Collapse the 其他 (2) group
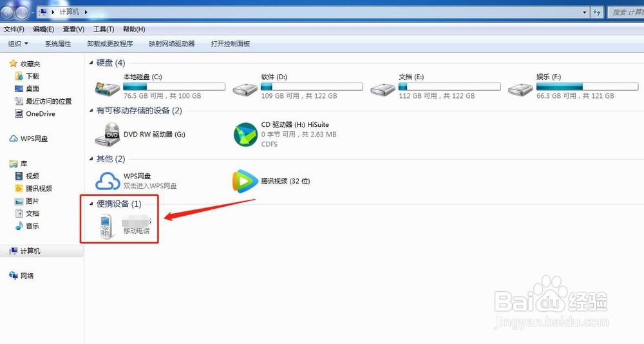644x344 pixels. point(91,158)
